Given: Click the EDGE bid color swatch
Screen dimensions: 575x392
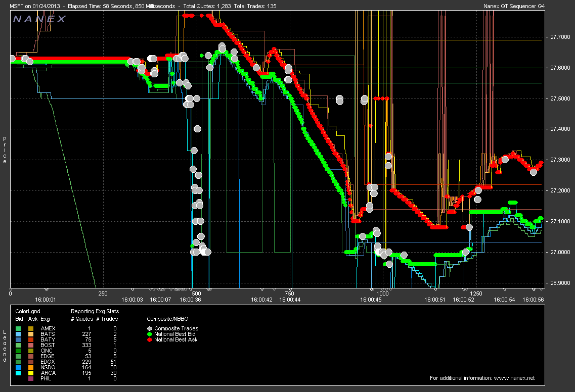Looking at the screenshot, I should pos(19,356).
